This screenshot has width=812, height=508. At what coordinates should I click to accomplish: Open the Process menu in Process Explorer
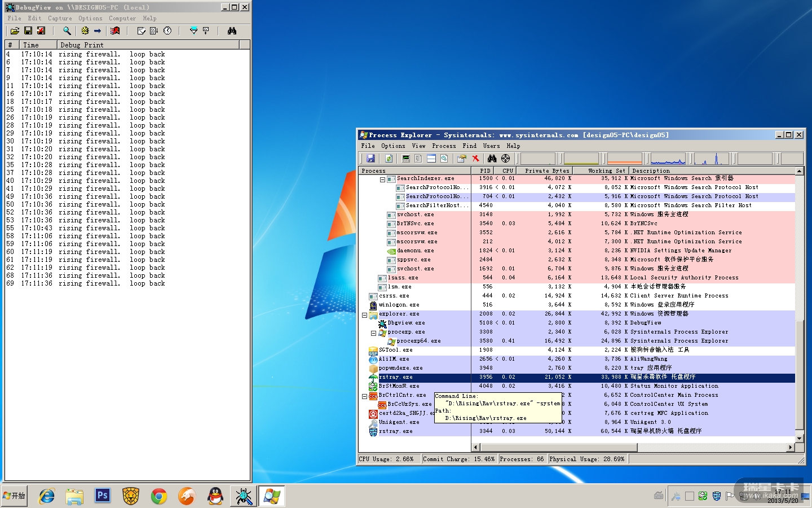point(444,146)
